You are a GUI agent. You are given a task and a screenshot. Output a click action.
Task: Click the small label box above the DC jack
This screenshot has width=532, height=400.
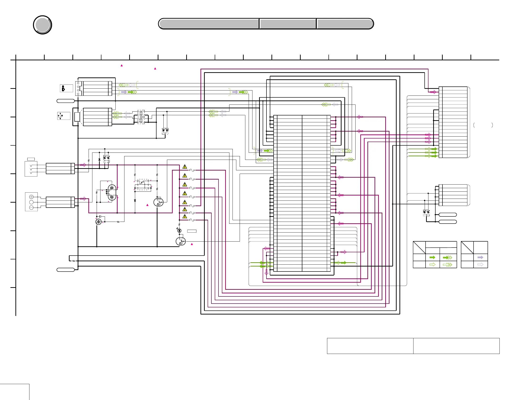tap(31, 159)
